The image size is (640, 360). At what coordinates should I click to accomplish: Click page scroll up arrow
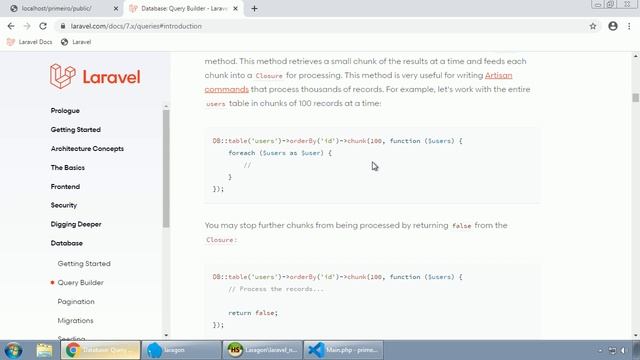coord(636,56)
